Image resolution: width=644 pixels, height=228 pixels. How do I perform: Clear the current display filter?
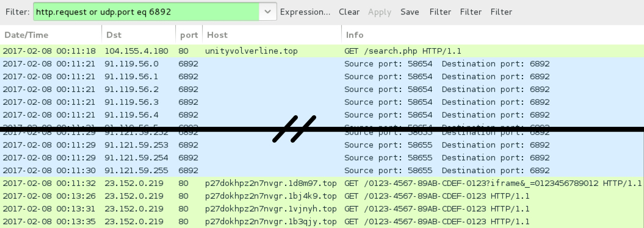[349, 12]
